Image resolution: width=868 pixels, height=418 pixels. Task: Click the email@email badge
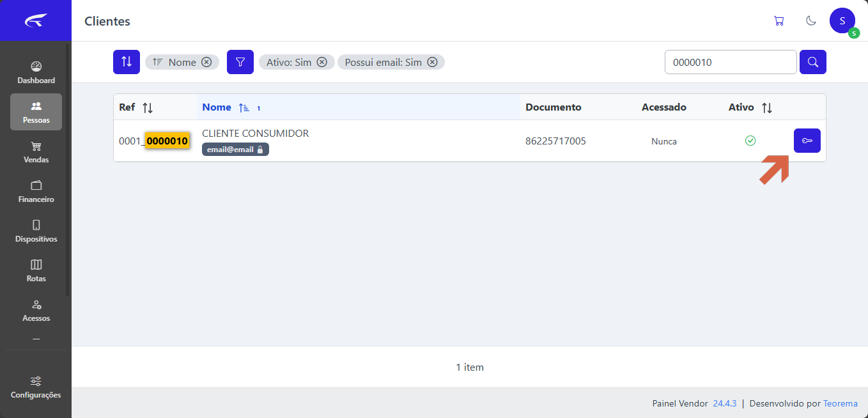pos(235,149)
